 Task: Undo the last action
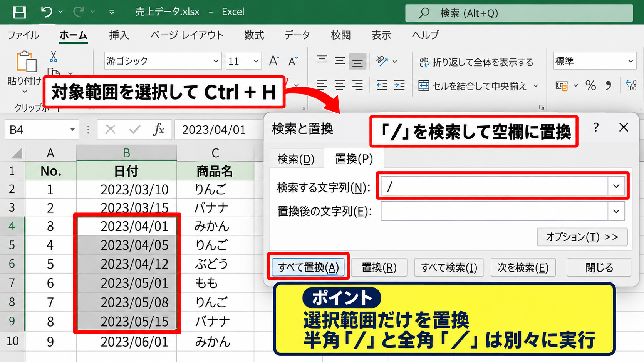[x=47, y=12]
